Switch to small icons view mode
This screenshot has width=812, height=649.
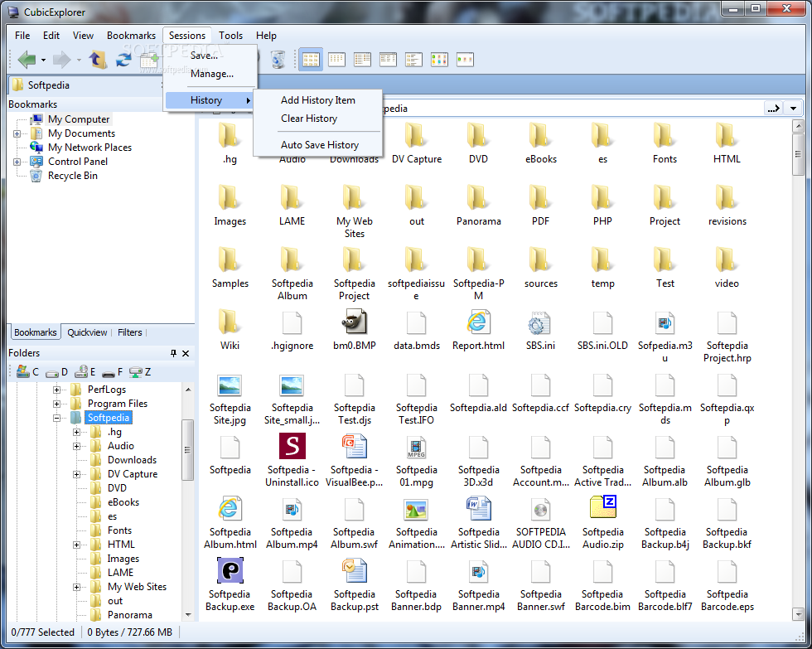(336, 60)
